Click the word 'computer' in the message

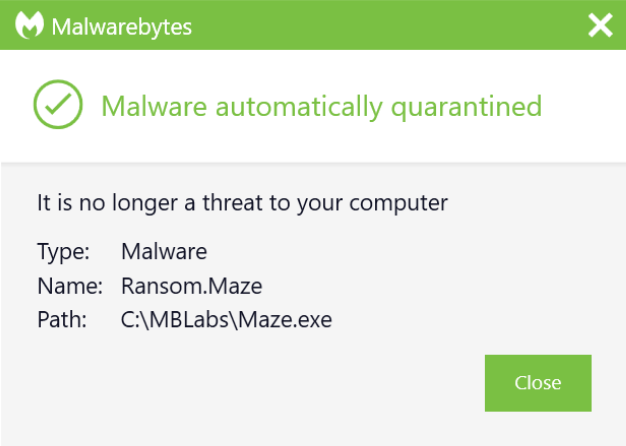click(398, 203)
